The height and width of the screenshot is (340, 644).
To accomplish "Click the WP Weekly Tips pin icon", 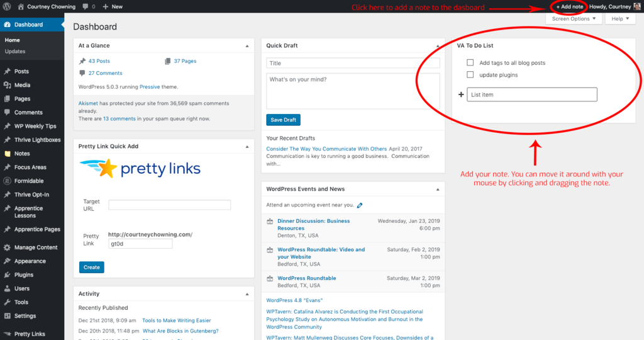I will (x=7, y=126).
